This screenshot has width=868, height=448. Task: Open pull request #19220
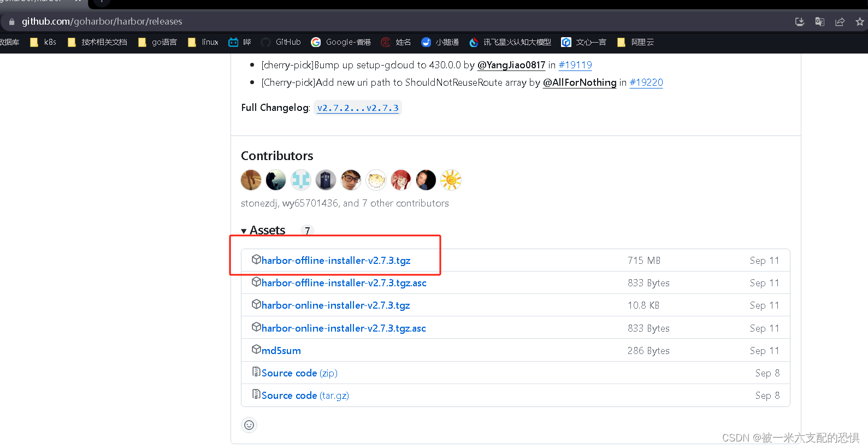pyautogui.click(x=646, y=82)
